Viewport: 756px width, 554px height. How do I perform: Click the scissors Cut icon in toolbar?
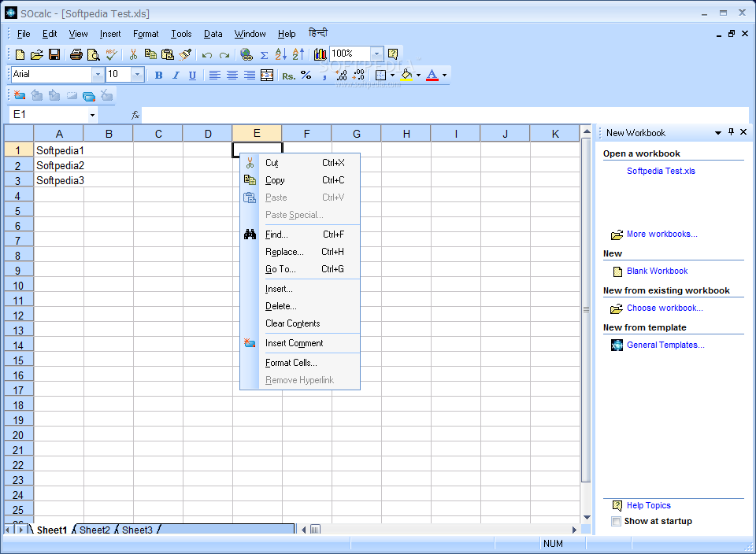134,54
